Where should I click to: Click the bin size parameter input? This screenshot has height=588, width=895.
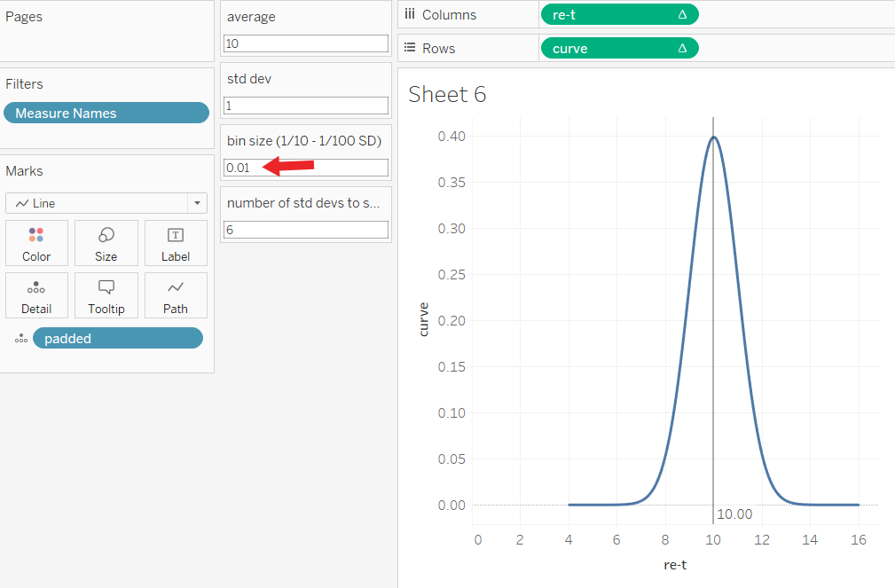tap(306, 168)
